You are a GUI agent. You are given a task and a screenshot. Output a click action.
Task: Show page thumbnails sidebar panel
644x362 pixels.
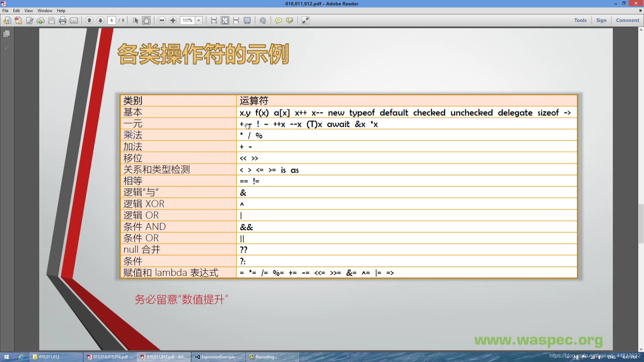6,34
